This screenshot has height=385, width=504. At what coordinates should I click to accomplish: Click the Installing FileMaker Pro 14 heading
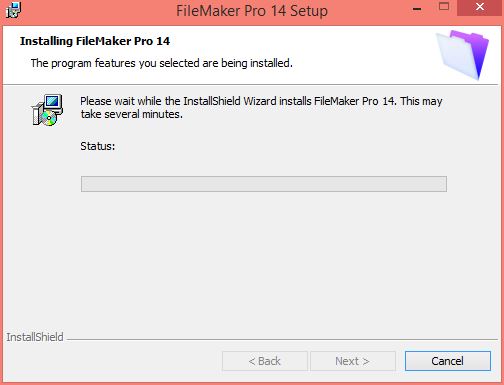pos(95,41)
